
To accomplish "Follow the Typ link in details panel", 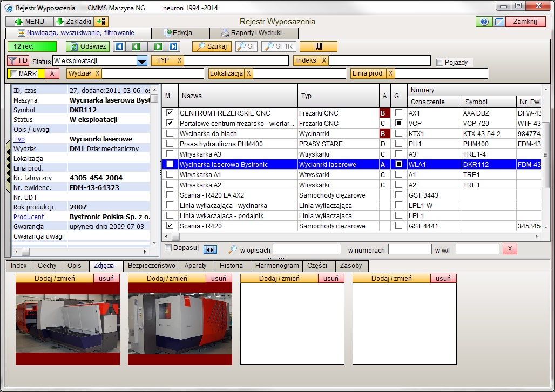I will pos(19,139).
